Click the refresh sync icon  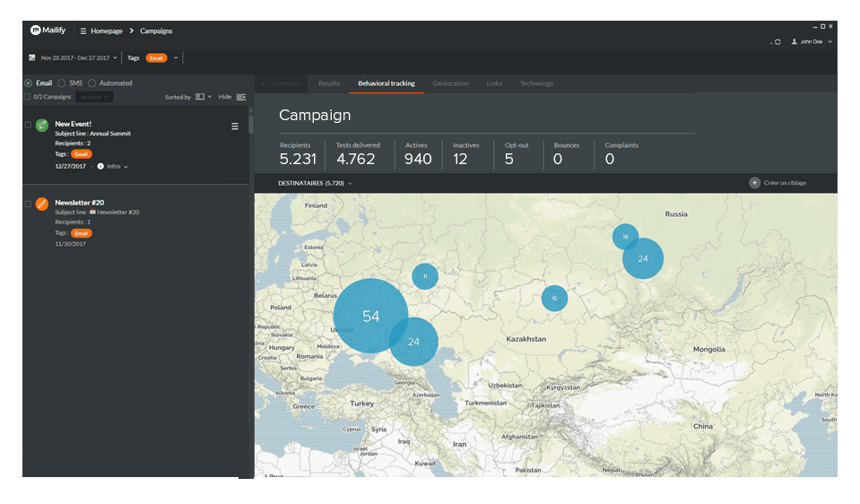pyautogui.click(x=777, y=42)
